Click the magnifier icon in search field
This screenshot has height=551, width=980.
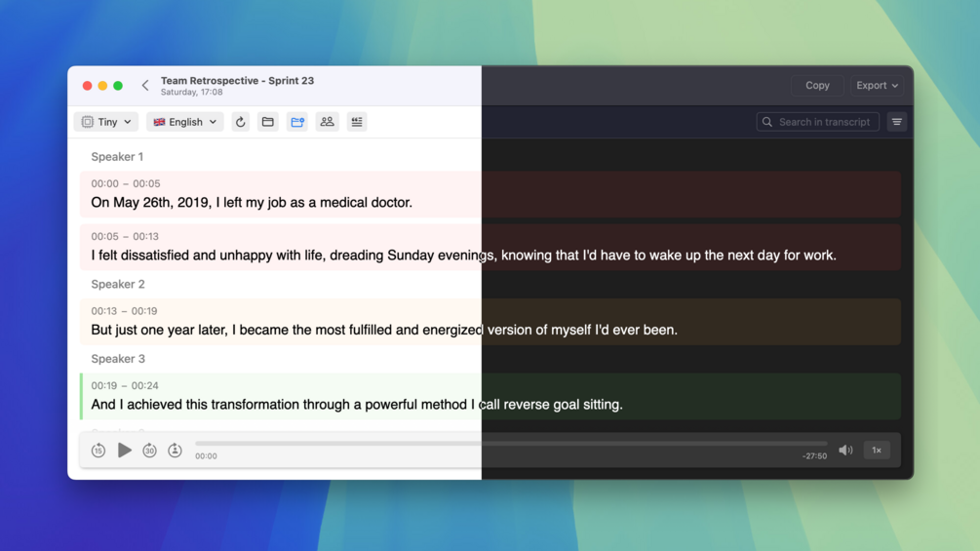[766, 122]
